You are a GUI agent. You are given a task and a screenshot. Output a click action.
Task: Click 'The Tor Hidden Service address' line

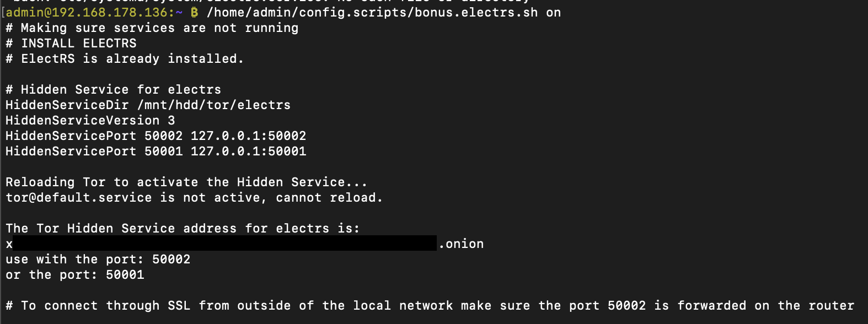183,228
